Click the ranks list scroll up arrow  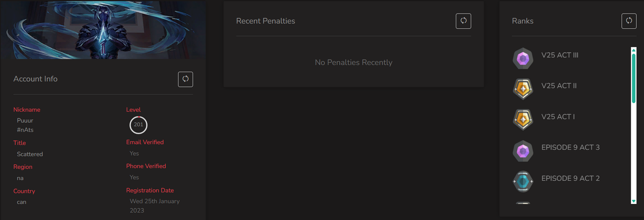click(634, 50)
